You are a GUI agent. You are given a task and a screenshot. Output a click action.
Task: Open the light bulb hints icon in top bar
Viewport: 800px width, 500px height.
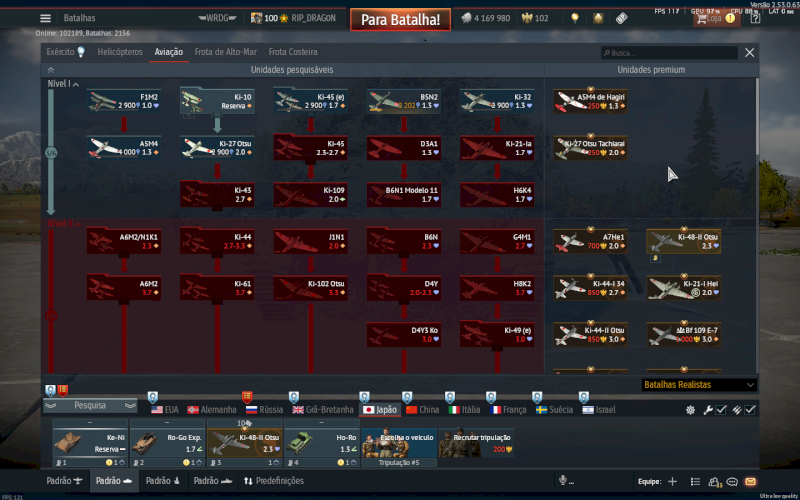(x=575, y=18)
